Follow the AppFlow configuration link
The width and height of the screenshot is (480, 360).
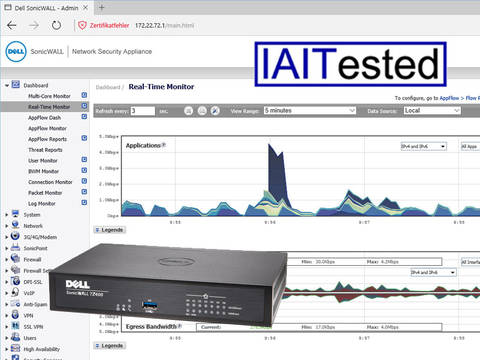tap(449, 98)
